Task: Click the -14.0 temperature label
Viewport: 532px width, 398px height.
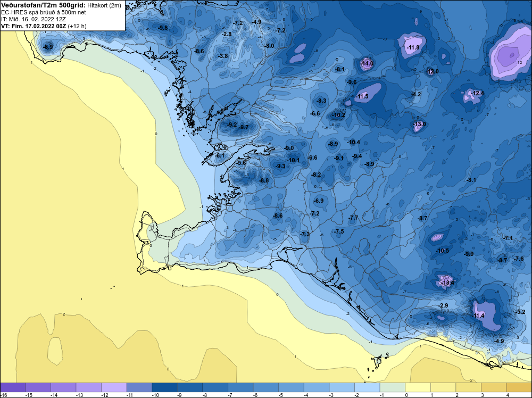Action: coord(367,63)
